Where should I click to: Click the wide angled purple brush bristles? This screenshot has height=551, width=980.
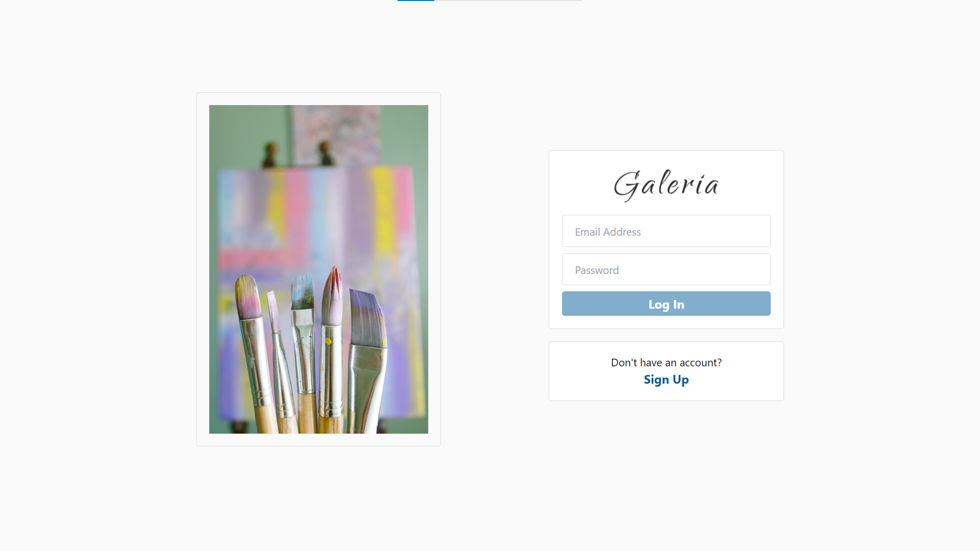point(367,319)
